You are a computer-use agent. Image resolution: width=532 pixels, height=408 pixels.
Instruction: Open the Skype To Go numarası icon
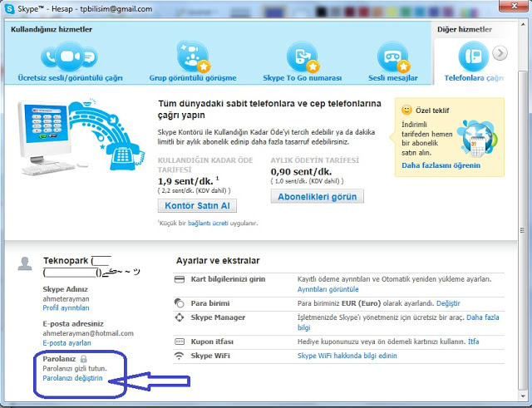pos(303,57)
